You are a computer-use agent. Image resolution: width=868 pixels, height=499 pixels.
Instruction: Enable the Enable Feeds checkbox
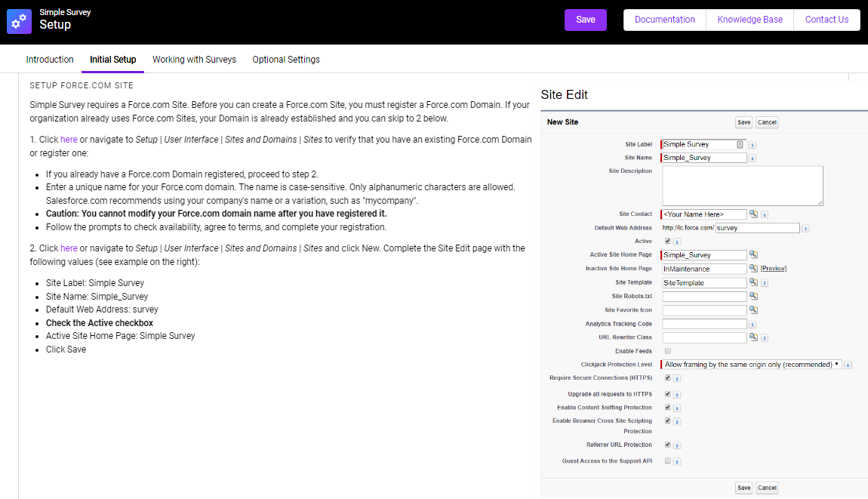point(668,350)
